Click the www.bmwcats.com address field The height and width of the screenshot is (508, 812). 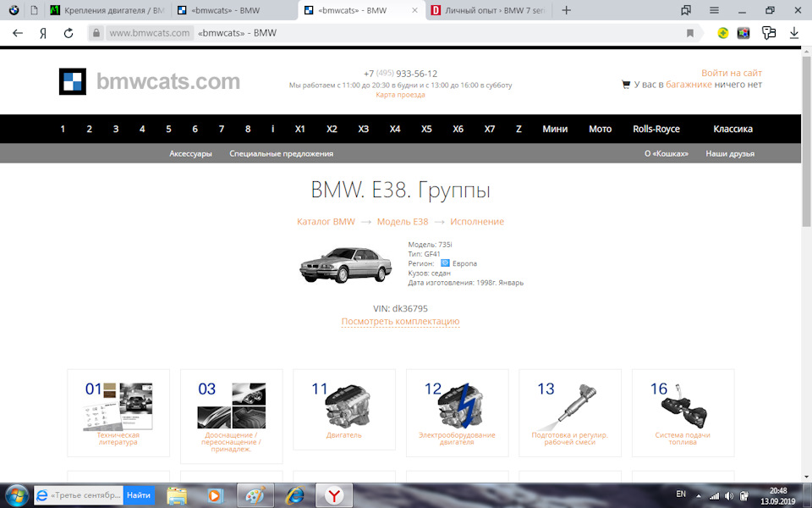(x=149, y=33)
